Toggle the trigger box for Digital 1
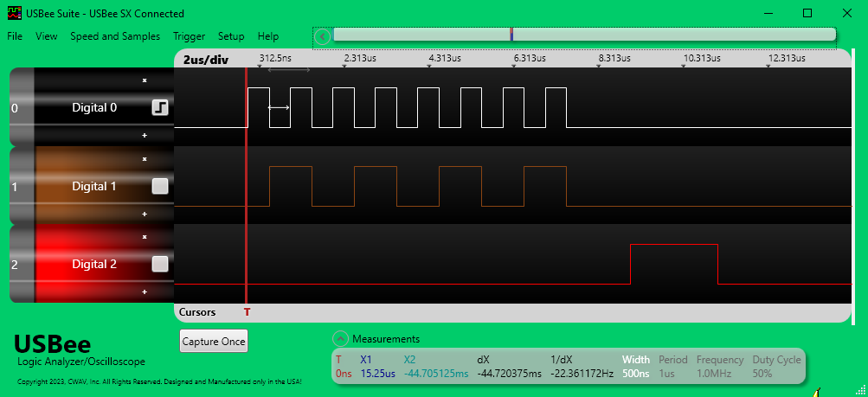Image resolution: width=868 pixels, height=397 pixels. click(160, 186)
